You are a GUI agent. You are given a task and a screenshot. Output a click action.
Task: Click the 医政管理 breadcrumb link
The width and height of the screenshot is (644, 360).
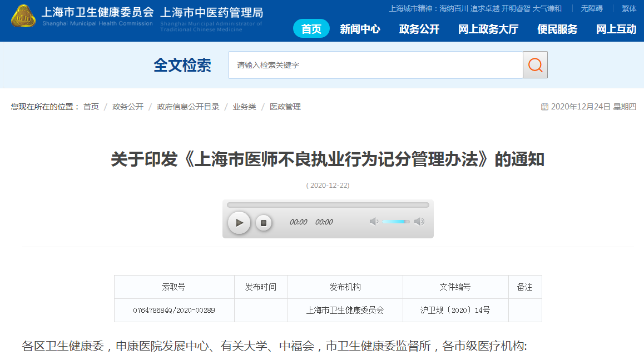tap(285, 107)
